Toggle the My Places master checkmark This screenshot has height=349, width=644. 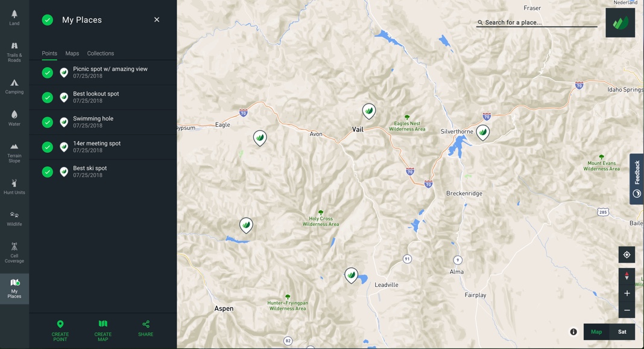tap(48, 20)
